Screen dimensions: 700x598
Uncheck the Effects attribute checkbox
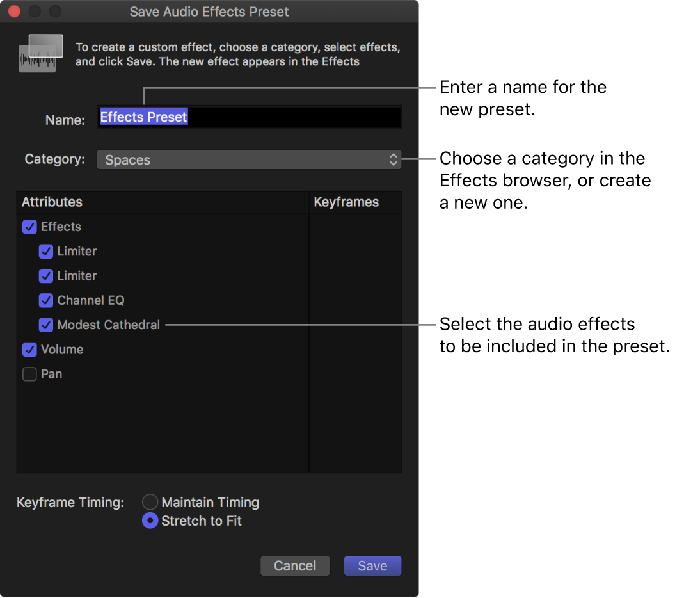(29, 227)
